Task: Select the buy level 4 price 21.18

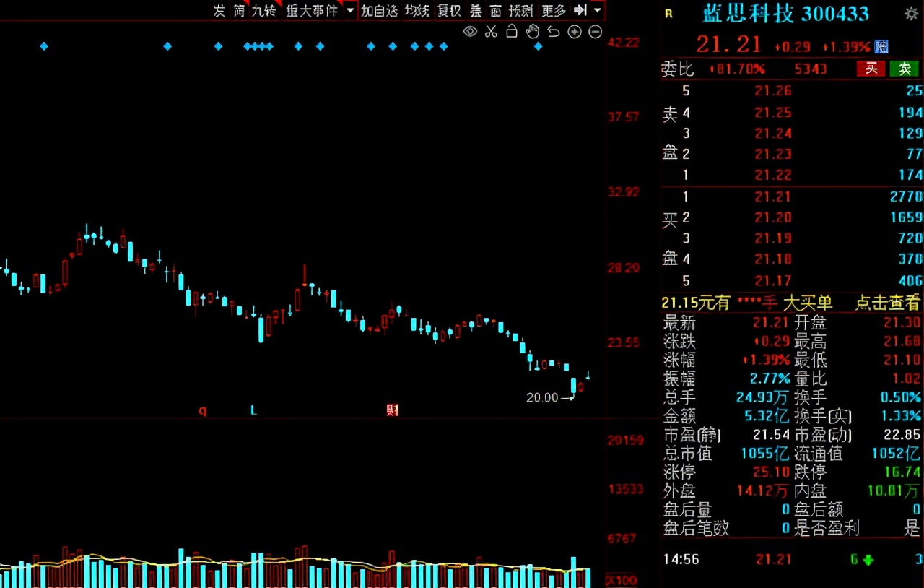Action: tap(773, 259)
